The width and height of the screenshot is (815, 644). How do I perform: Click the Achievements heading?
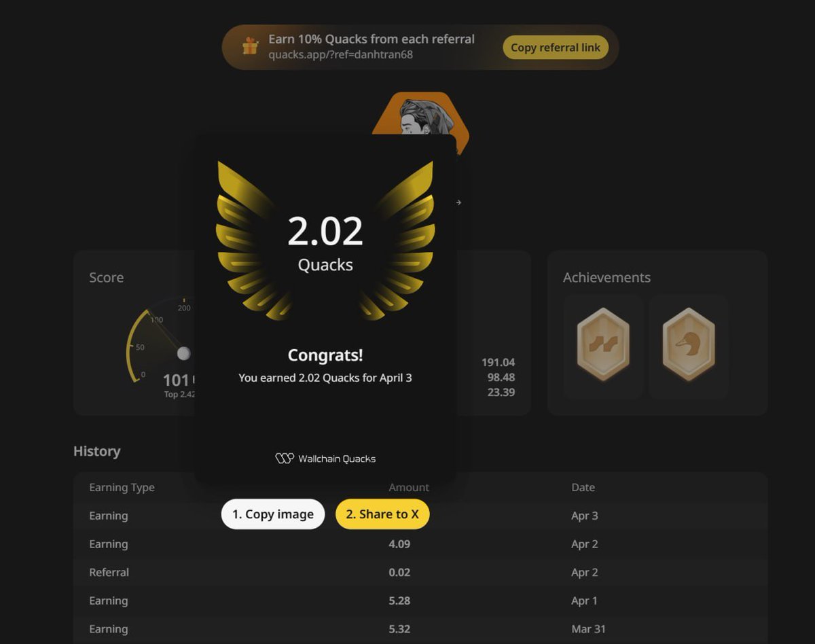point(606,277)
